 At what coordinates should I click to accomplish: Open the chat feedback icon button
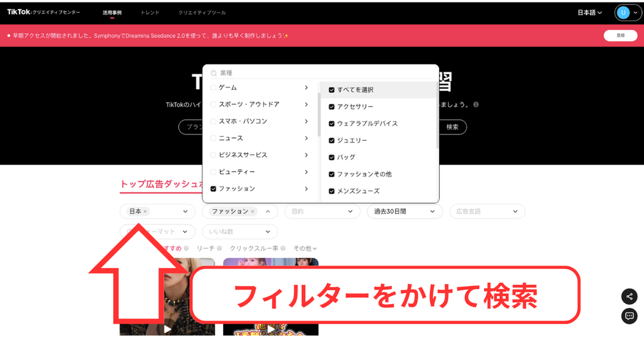coord(629,316)
